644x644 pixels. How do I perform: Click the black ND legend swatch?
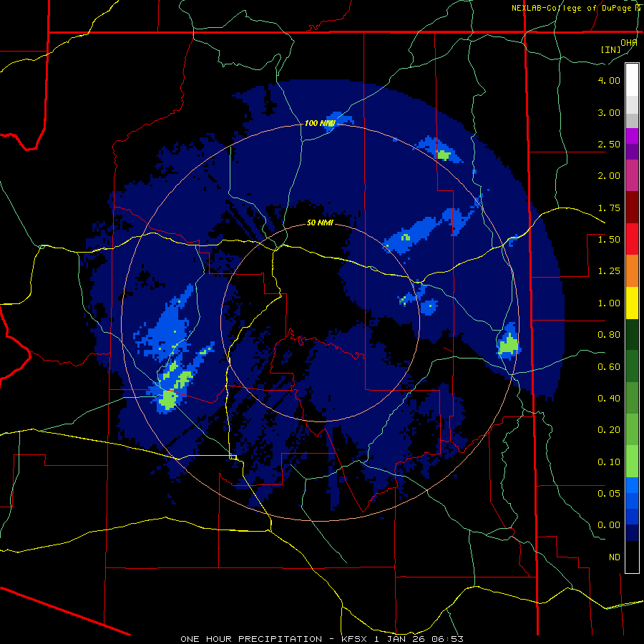(632, 557)
